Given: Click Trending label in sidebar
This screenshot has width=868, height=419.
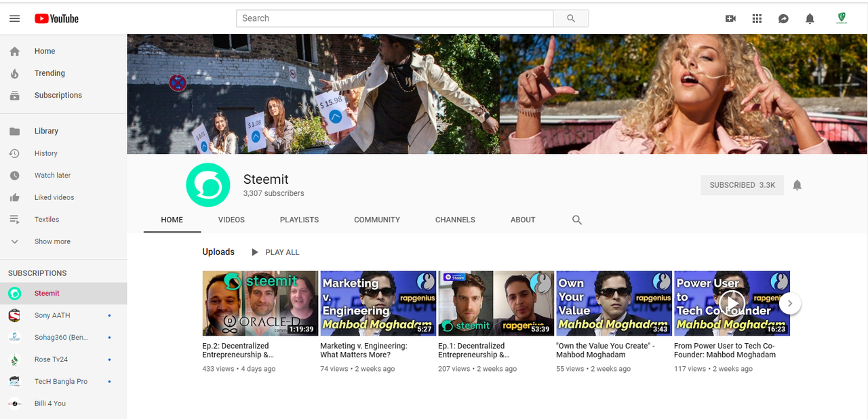Looking at the screenshot, I should [x=50, y=73].
